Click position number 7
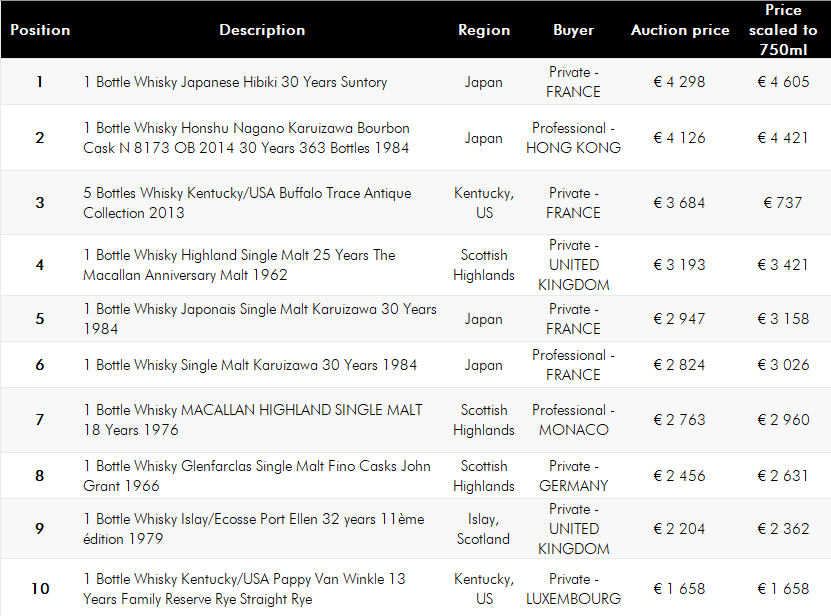The width and height of the screenshot is (831, 616). 40,420
